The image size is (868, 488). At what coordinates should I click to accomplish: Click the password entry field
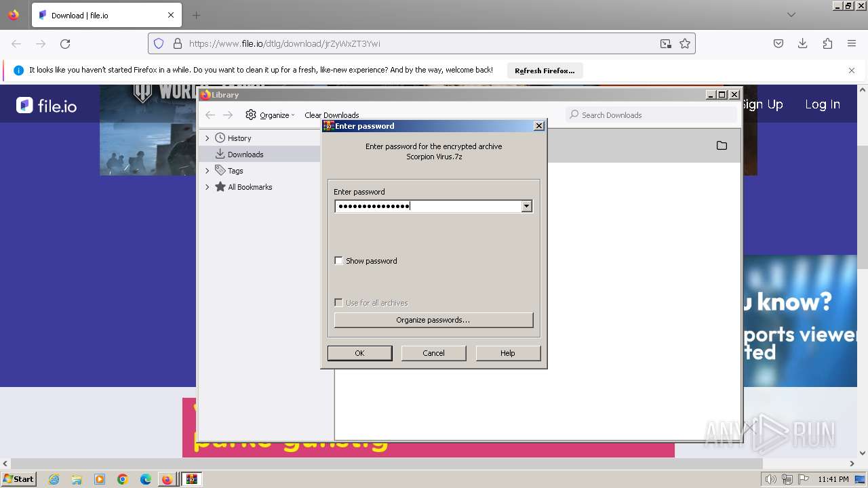[x=428, y=206]
